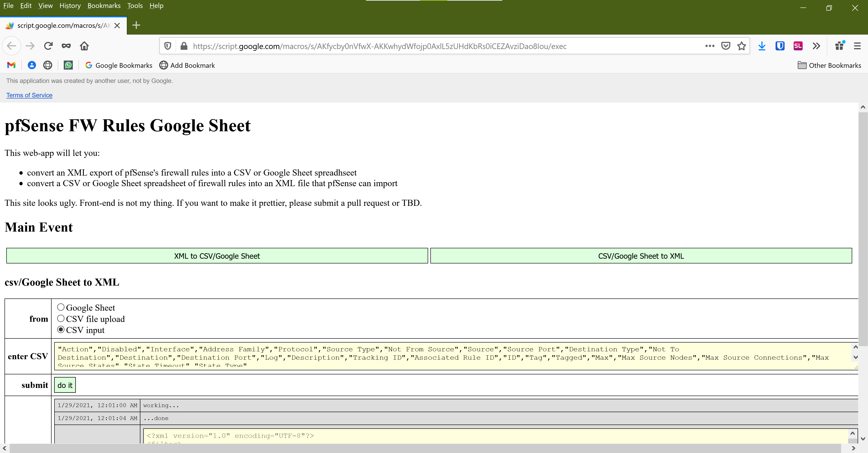Image resolution: width=868 pixels, height=453 pixels.
Task: Open WhatsApp bookmark
Action: tap(68, 65)
